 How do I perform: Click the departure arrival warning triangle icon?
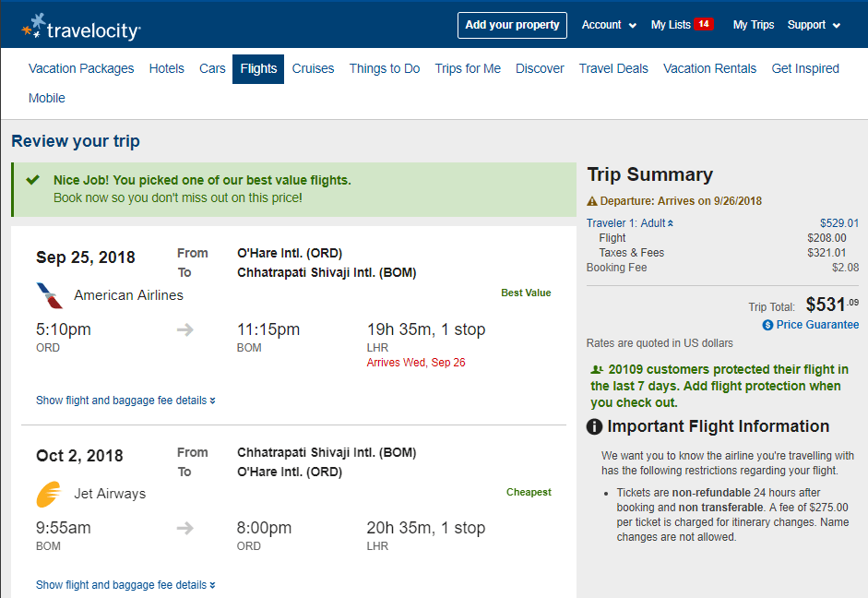(x=594, y=200)
